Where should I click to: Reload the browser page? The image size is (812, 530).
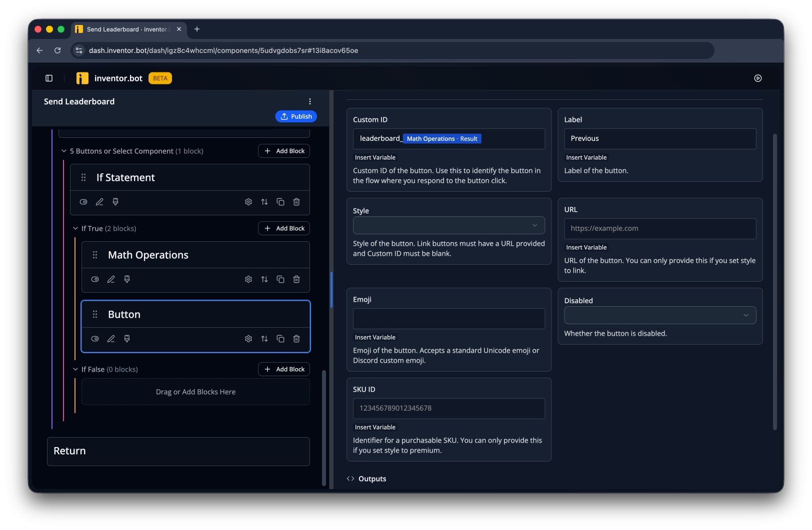[x=57, y=50]
